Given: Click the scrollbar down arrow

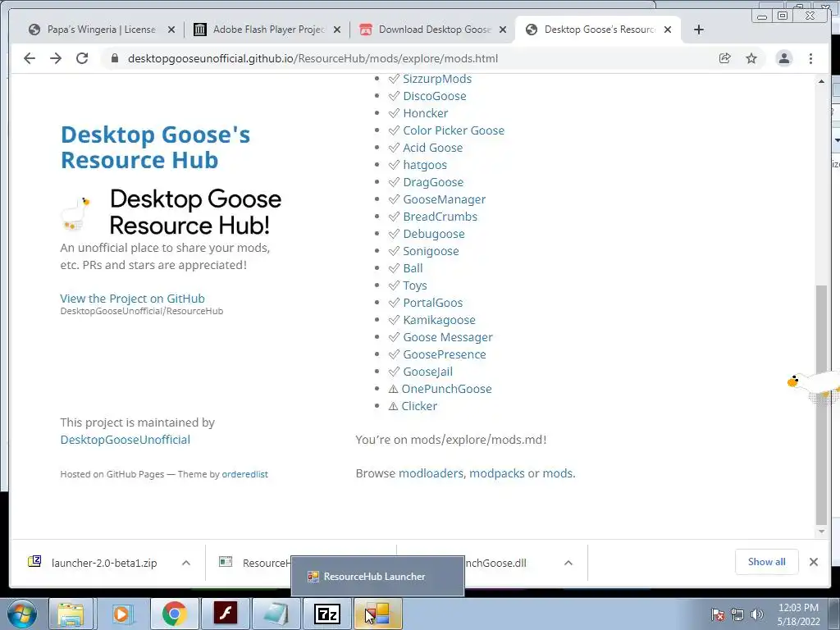Looking at the screenshot, I should point(821,532).
